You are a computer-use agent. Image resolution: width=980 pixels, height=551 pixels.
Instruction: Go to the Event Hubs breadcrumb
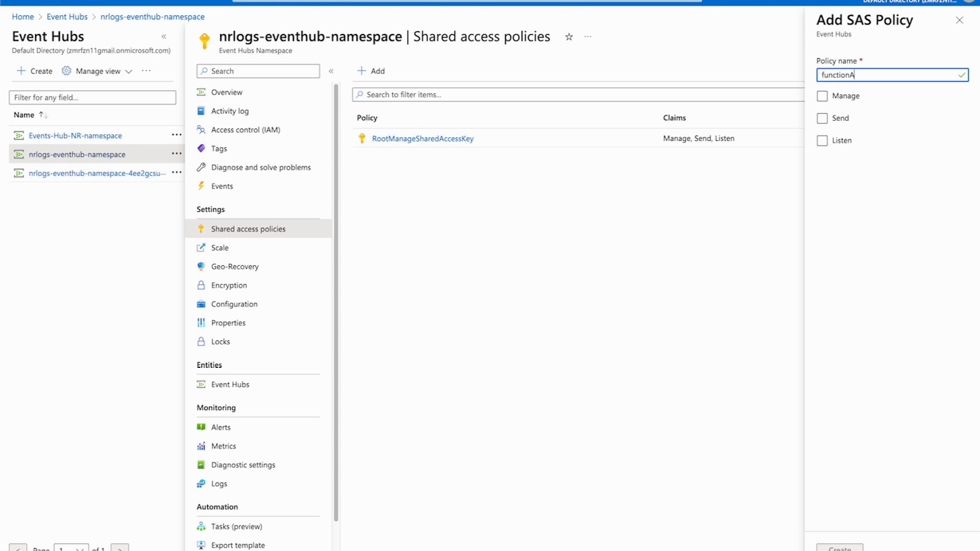click(67, 17)
